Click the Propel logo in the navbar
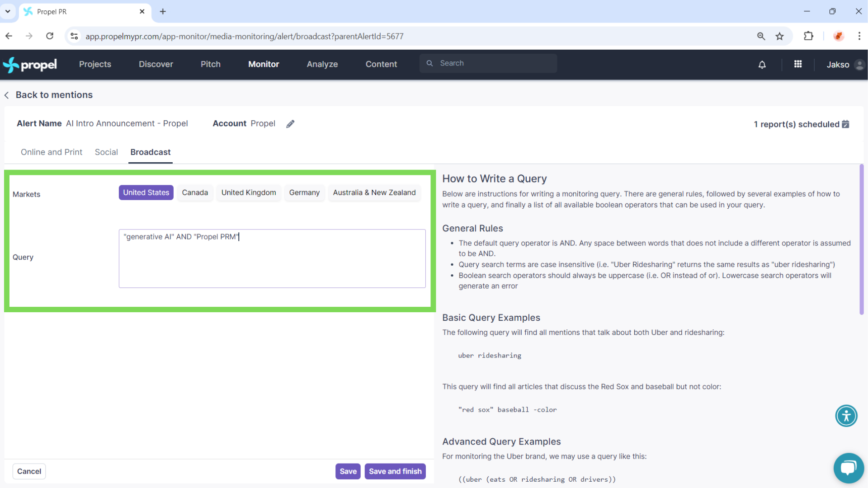 (x=30, y=65)
